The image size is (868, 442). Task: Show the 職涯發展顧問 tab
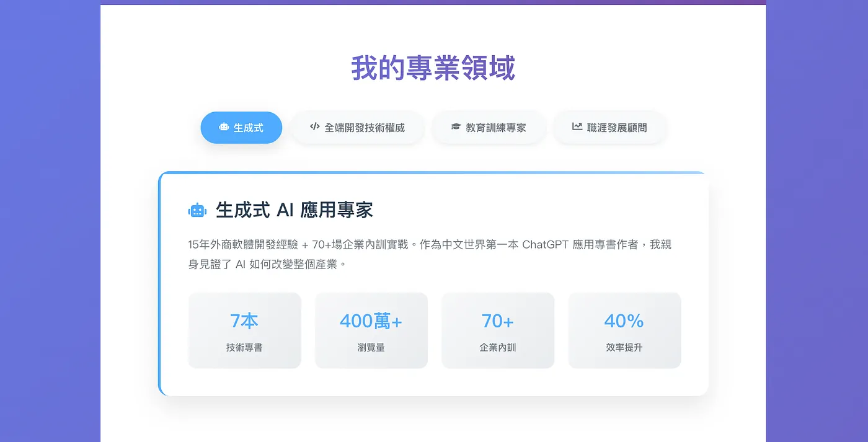point(609,128)
